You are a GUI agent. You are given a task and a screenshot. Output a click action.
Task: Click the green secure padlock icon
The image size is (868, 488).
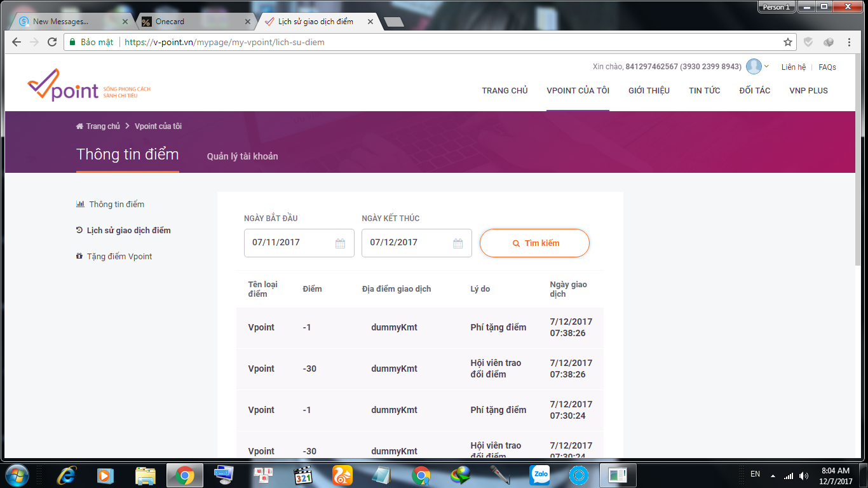tap(72, 42)
